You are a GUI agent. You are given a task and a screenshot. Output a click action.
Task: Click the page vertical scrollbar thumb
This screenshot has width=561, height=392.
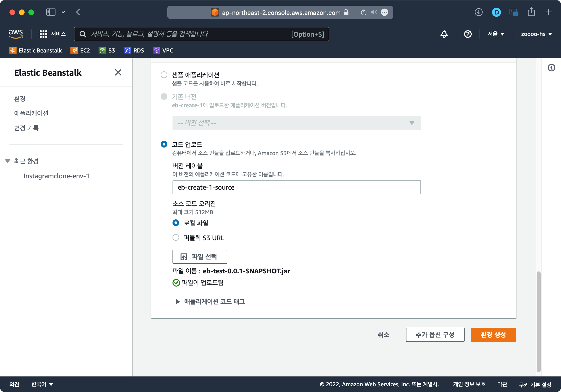coord(539,321)
